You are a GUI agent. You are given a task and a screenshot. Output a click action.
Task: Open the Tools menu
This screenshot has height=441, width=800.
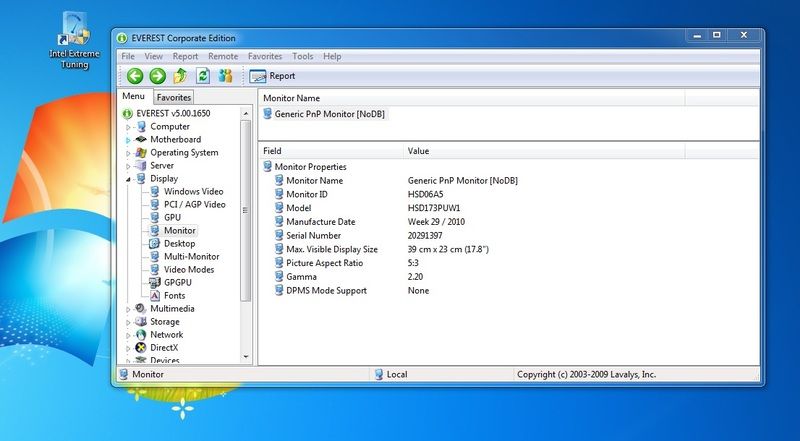coord(303,56)
